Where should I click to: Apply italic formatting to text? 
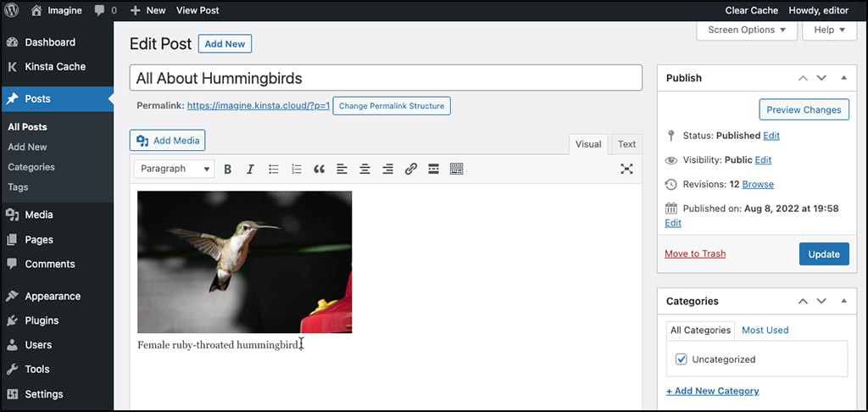click(250, 170)
